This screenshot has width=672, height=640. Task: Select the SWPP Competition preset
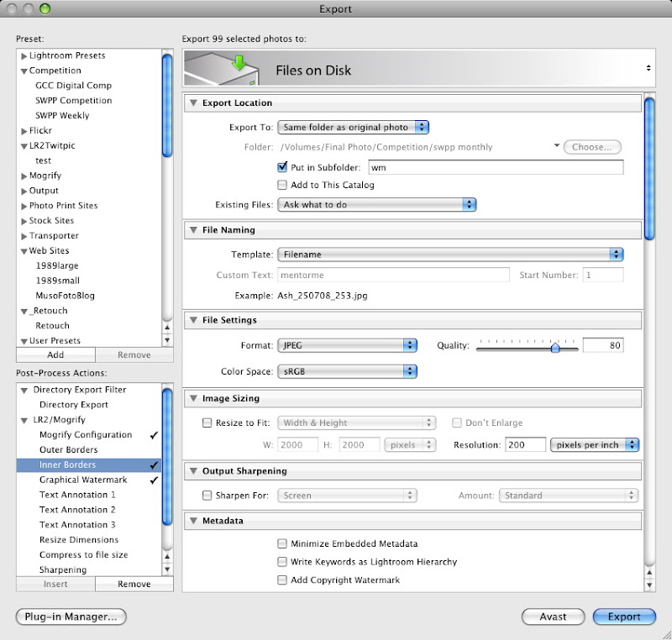[x=74, y=101]
